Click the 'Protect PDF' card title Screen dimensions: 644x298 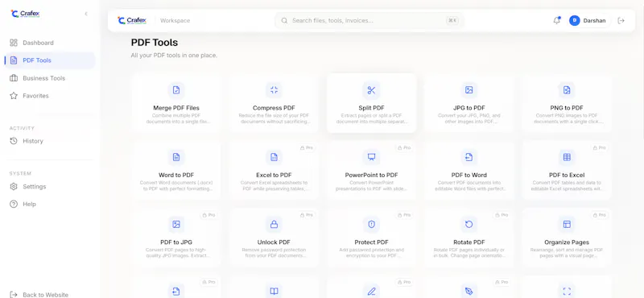click(372, 242)
